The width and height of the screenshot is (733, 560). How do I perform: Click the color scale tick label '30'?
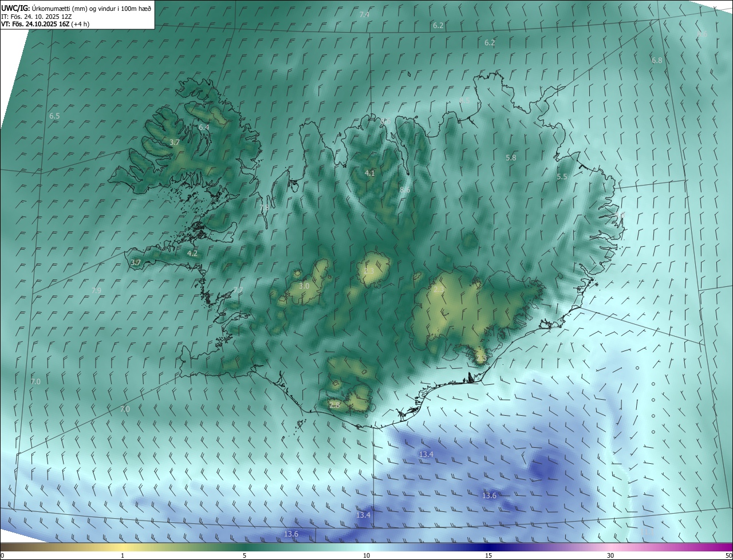pyautogui.click(x=610, y=555)
